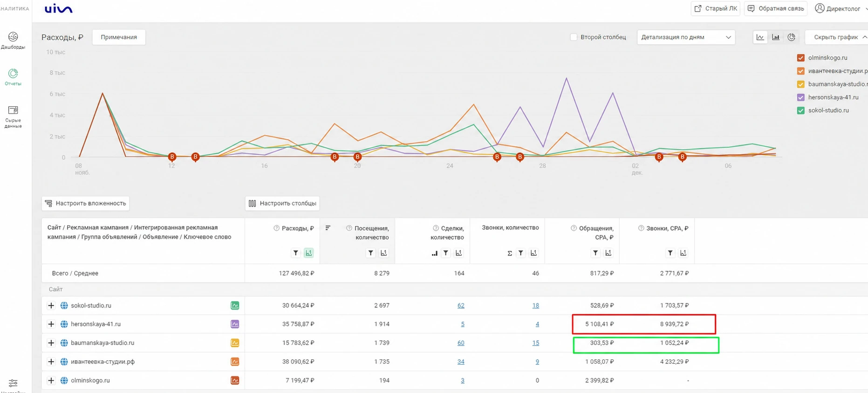Open help hint for Расходы column
868x393 pixels.
click(x=276, y=228)
